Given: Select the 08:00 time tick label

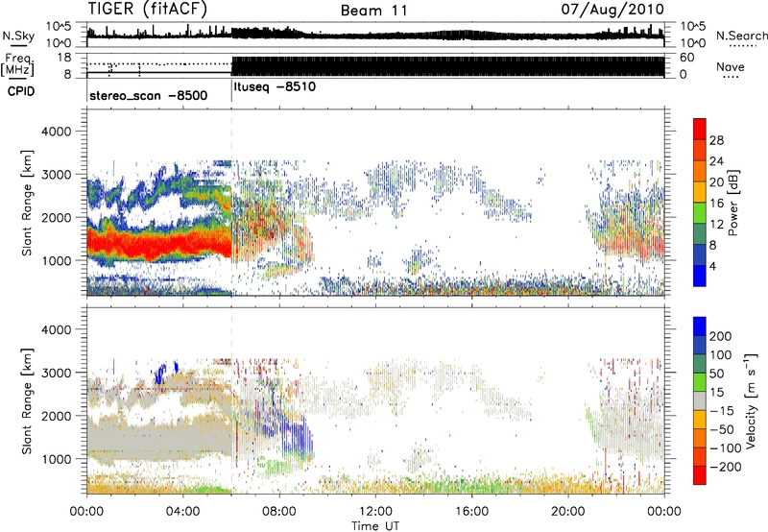Looking at the screenshot, I should (279, 512).
